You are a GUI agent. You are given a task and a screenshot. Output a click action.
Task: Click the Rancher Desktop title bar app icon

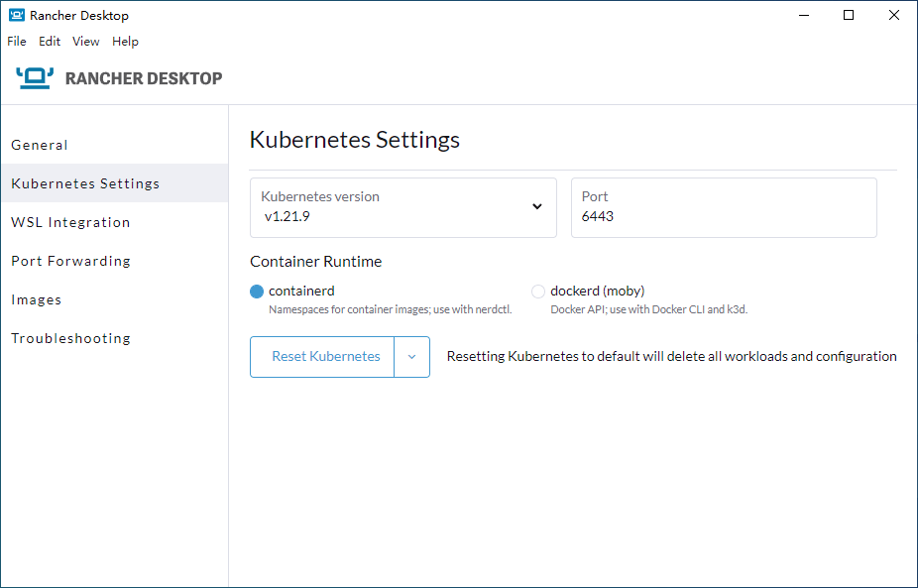point(17,15)
